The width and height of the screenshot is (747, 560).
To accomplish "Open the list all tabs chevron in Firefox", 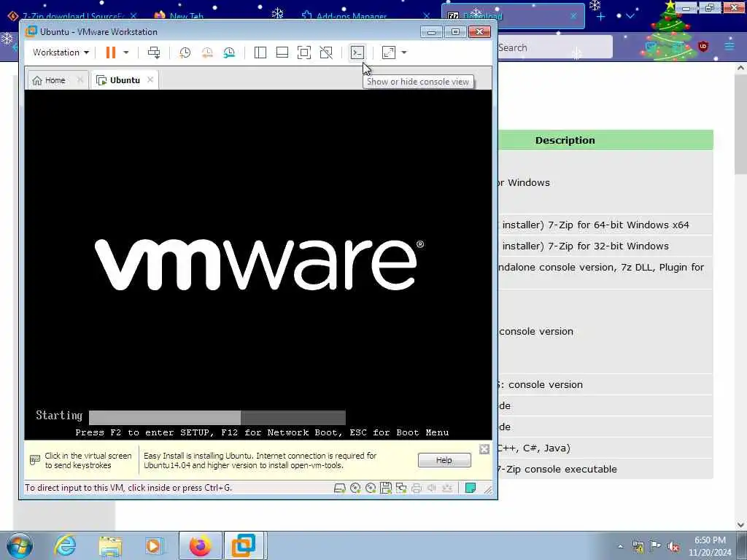I will [x=630, y=16].
